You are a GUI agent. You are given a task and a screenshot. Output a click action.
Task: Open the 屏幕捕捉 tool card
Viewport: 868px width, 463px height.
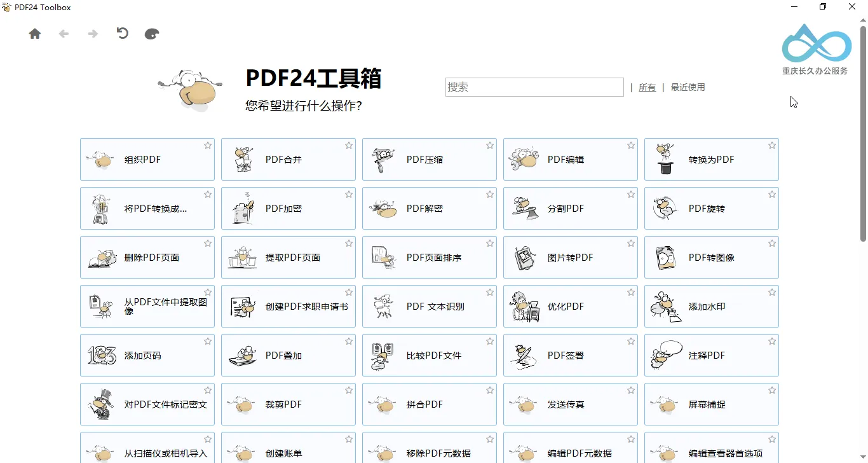pyautogui.click(x=712, y=404)
